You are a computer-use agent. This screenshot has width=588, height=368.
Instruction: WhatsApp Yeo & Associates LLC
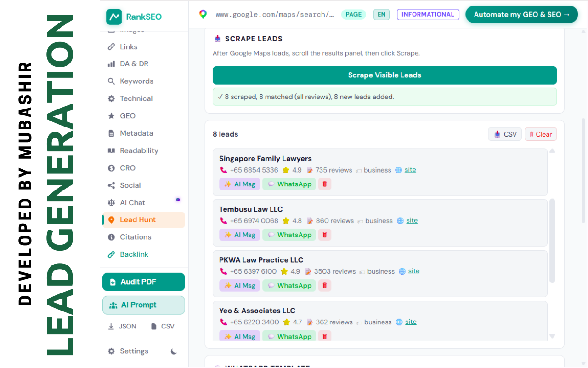coord(289,336)
